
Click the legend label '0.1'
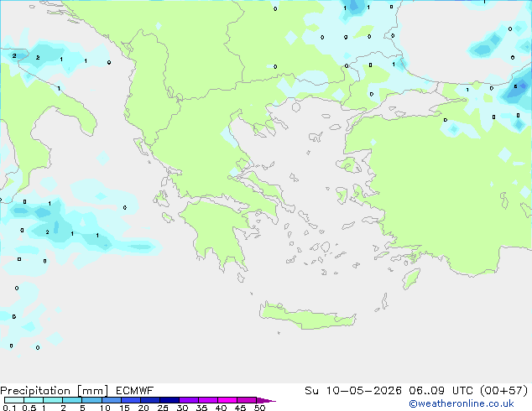9,408
